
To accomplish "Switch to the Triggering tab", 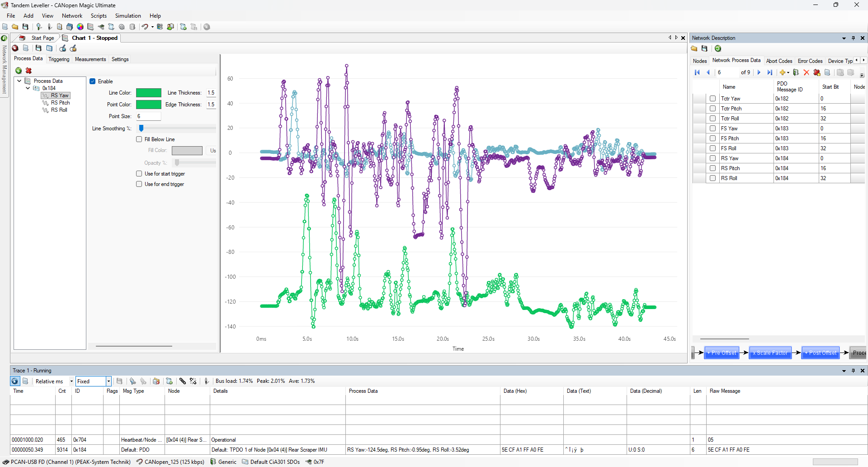I will [x=59, y=59].
